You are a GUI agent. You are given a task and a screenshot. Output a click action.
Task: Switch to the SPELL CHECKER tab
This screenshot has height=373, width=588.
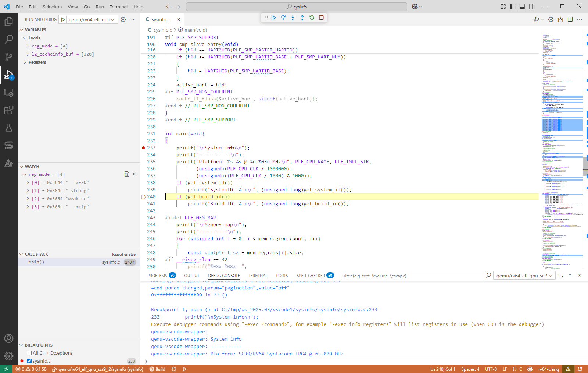tap(315, 276)
